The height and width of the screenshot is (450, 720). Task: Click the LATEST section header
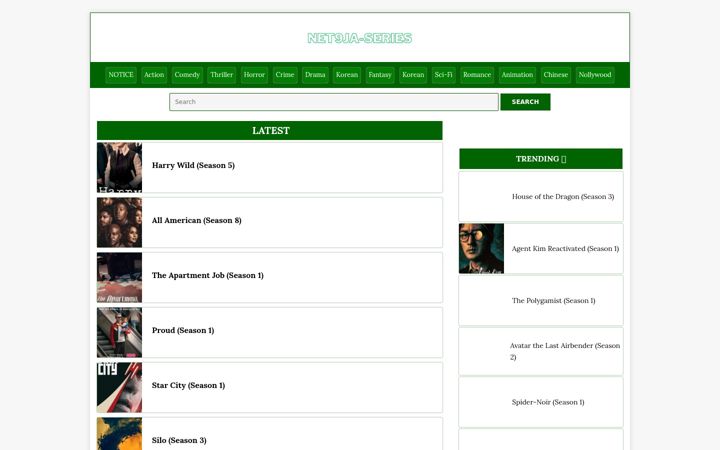point(270,130)
